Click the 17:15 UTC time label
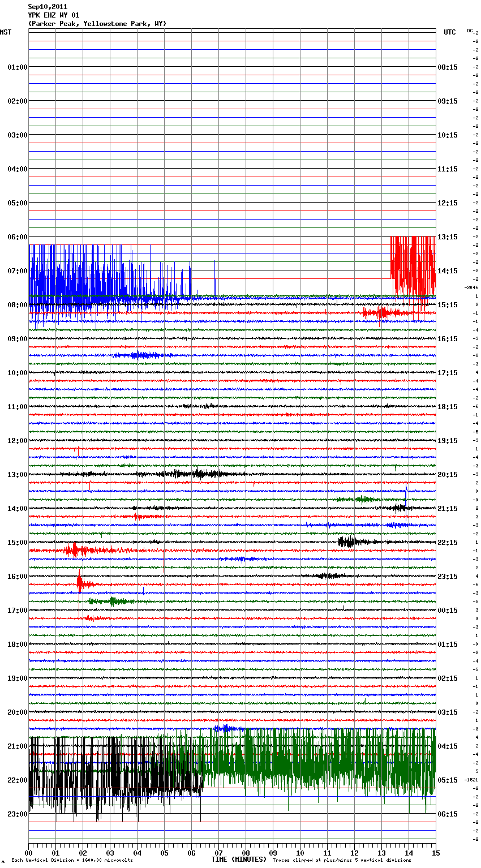 448,373
